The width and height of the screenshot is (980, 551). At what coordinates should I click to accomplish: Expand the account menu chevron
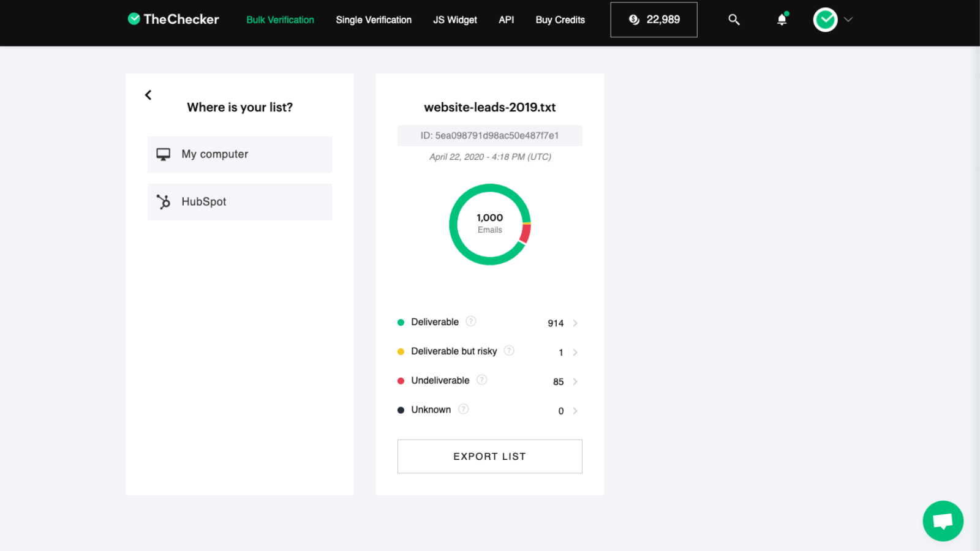848,19
